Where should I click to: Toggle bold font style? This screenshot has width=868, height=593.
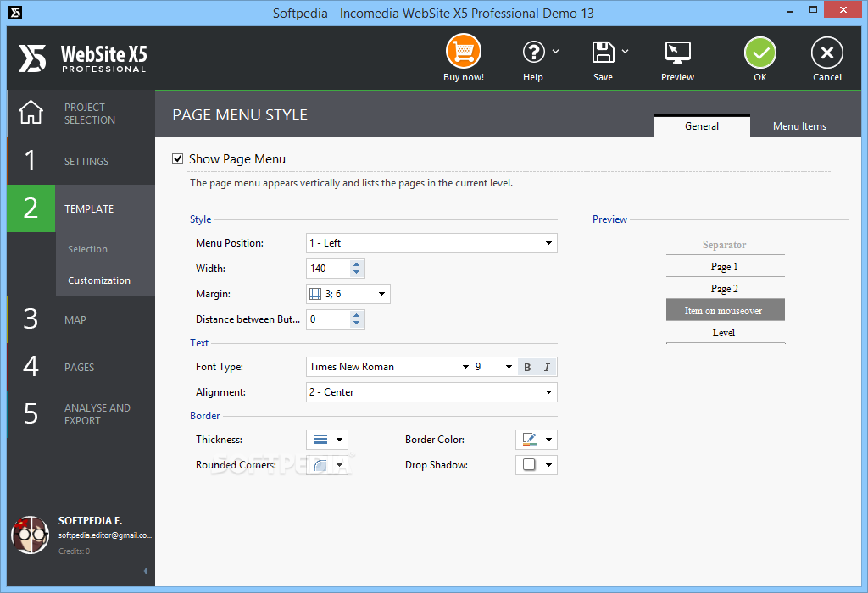tap(527, 367)
